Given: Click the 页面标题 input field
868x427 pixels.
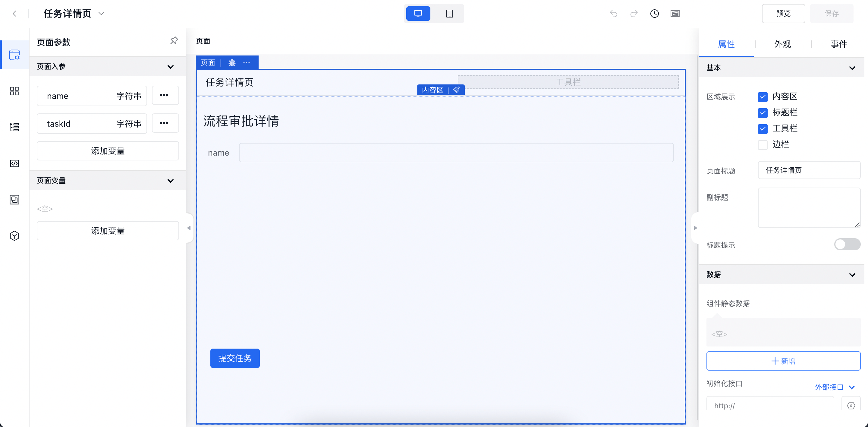Looking at the screenshot, I should click(809, 170).
